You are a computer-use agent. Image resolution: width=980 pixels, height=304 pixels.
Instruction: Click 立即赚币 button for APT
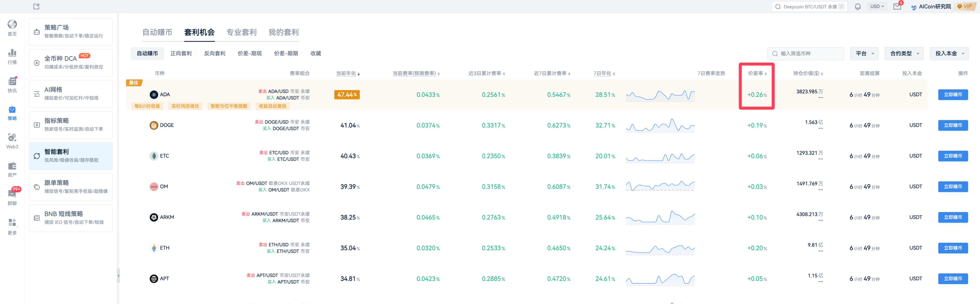pos(953,278)
